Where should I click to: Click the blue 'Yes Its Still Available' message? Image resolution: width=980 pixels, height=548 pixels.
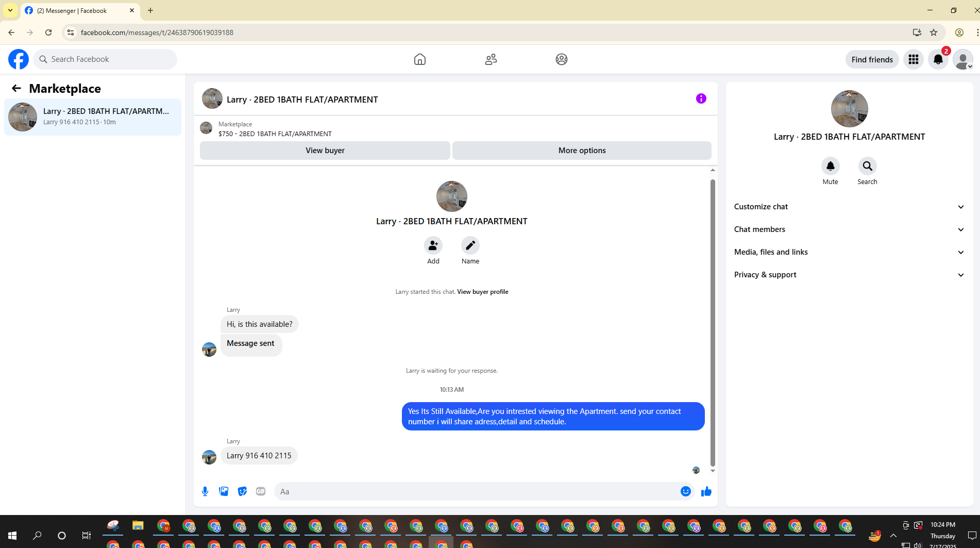[553, 417]
